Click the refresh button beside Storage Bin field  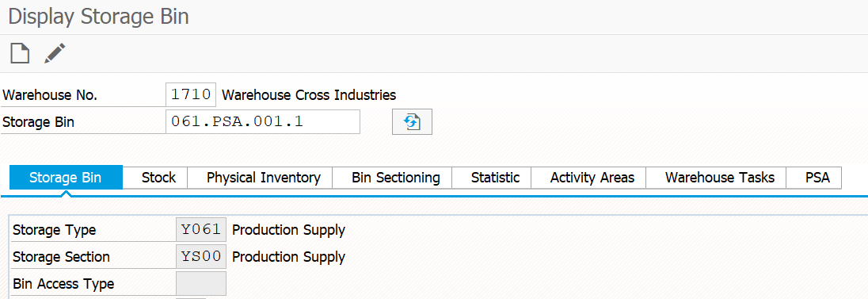pyautogui.click(x=412, y=121)
